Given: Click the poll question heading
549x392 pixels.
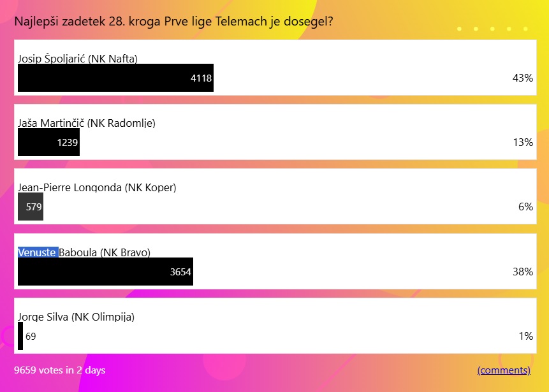Looking at the screenshot, I should coord(173,22).
